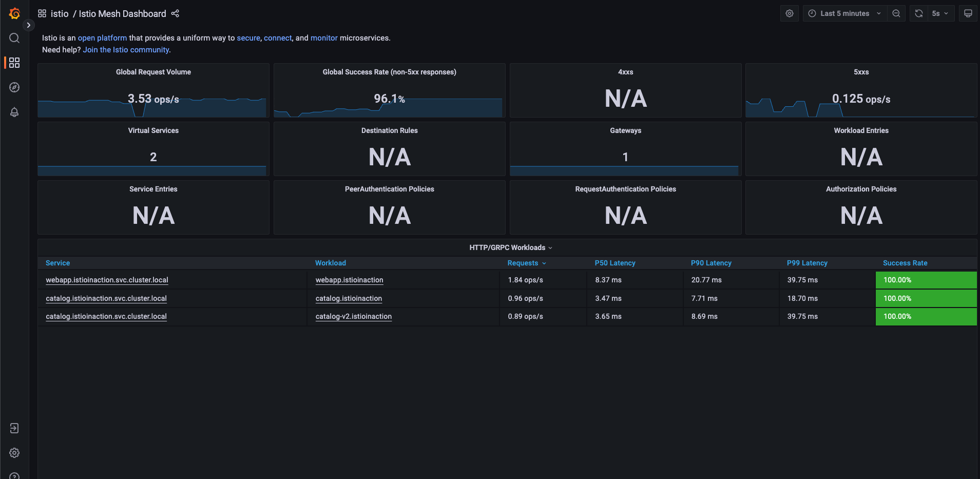Open the 4xxs panel title menu
The image size is (980, 479).
click(625, 72)
